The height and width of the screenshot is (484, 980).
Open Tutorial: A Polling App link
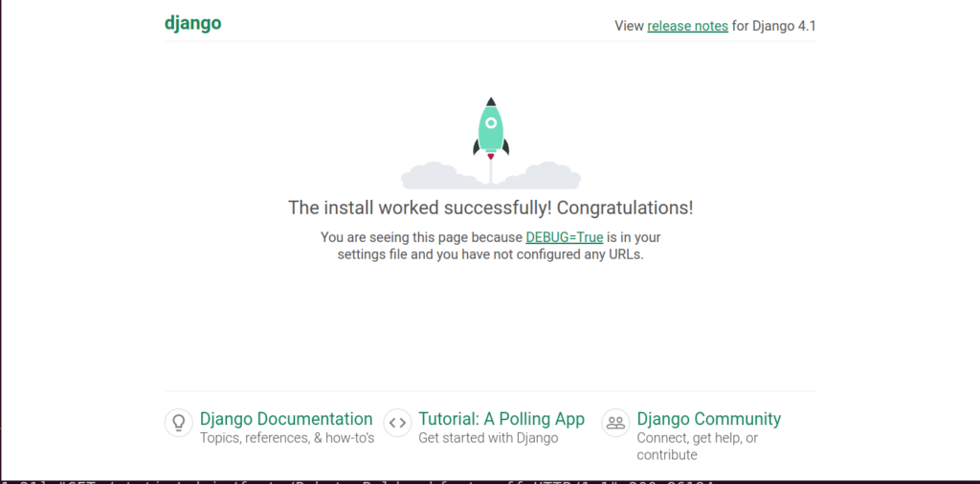[501, 419]
